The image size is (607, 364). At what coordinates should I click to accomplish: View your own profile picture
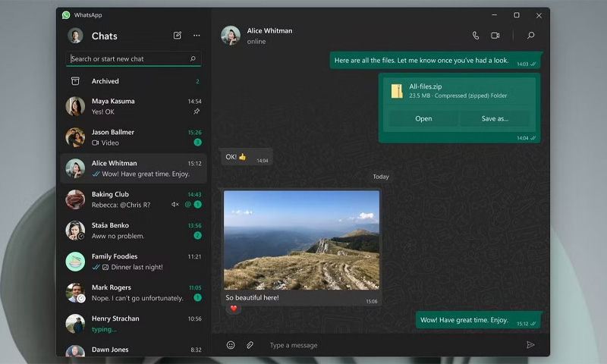[x=75, y=36]
